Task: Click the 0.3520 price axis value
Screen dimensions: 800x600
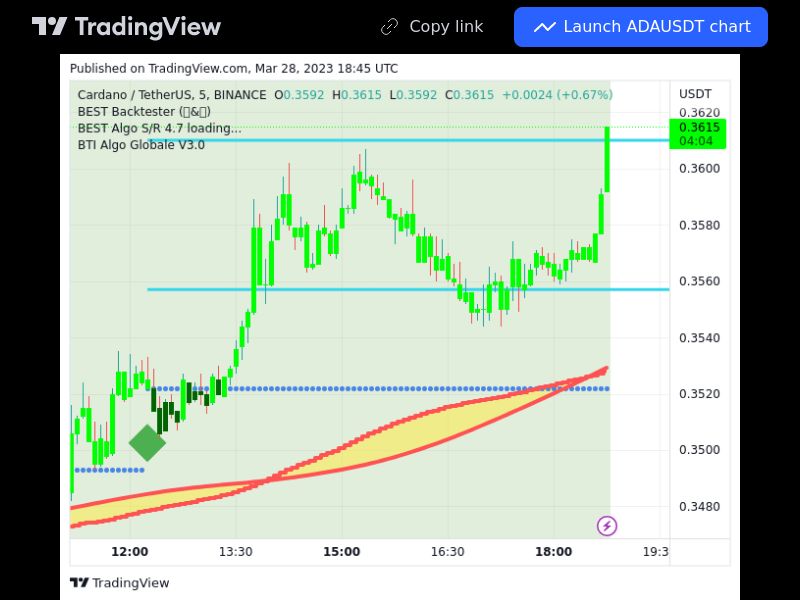Action: (x=699, y=394)
